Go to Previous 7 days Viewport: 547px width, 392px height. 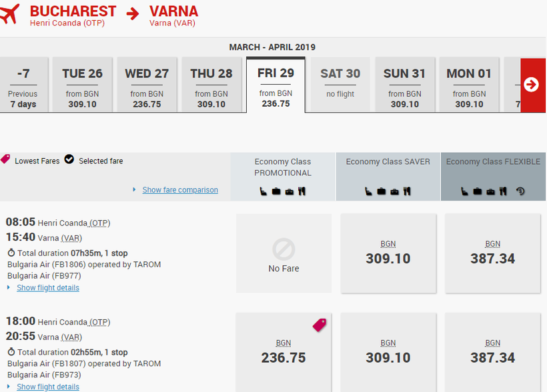click(x=23, y=85)
